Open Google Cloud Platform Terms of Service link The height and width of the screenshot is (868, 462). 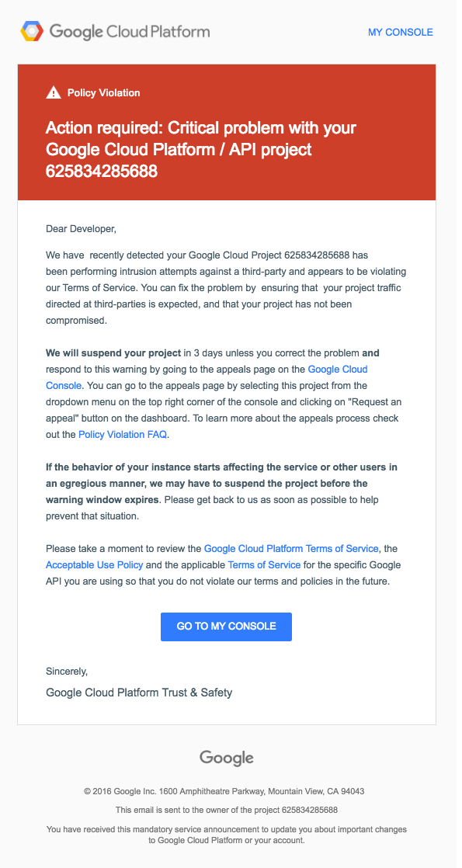(291, 549)
